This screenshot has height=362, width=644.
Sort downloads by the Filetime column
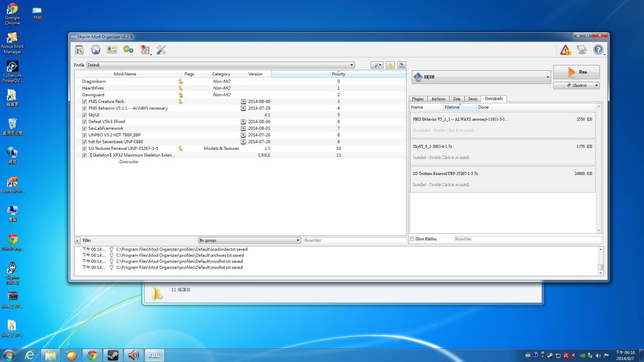coord(460,107)
